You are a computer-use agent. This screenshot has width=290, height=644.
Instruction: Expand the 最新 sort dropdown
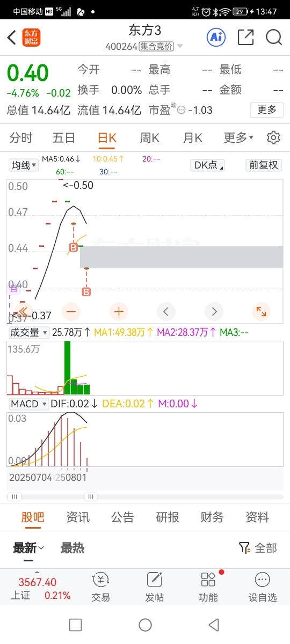coord(28,548)
